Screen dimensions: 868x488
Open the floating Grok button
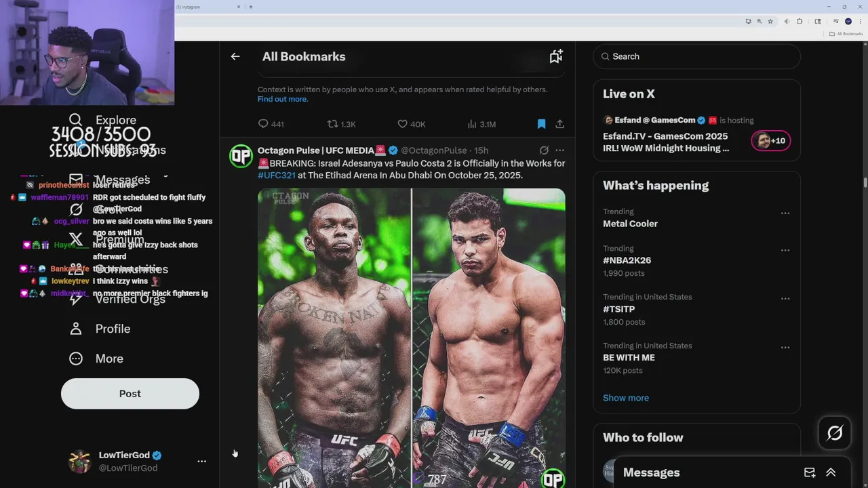835,433
